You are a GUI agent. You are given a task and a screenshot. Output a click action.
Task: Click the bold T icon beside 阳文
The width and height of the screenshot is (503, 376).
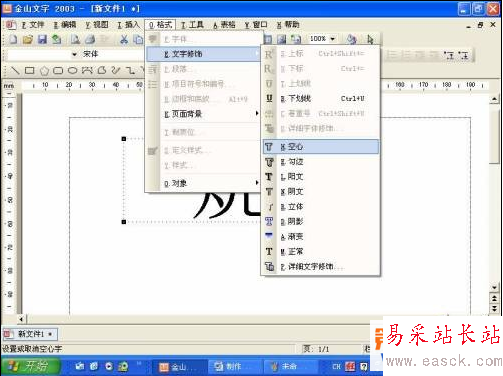click(x=269, y=177)
